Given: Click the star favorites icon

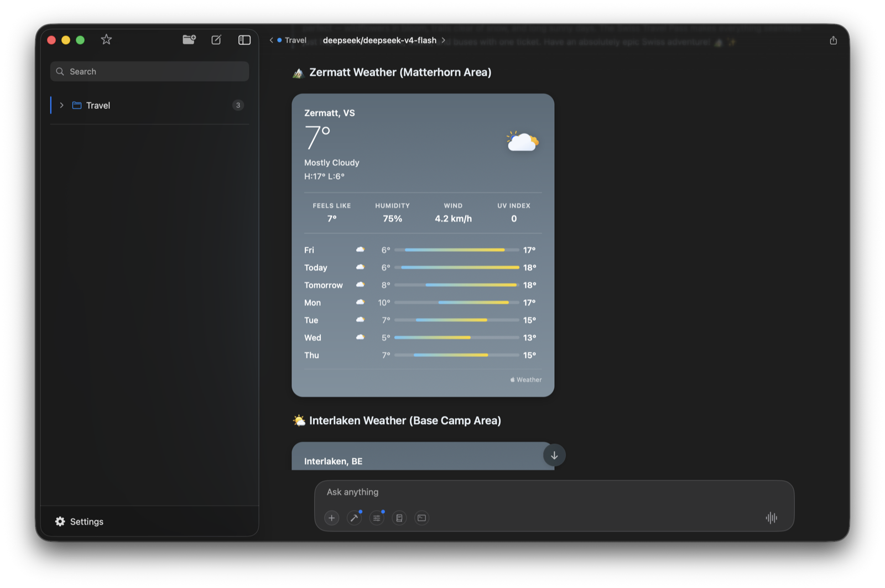Looking at the screenshot, I should (x=106, y=39).
